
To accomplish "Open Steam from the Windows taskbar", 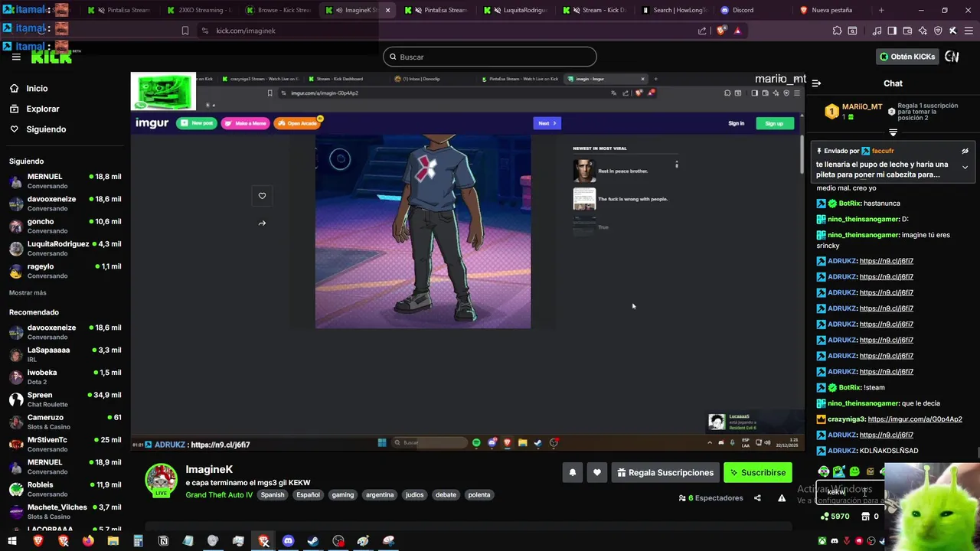I will tap(313, 541).
